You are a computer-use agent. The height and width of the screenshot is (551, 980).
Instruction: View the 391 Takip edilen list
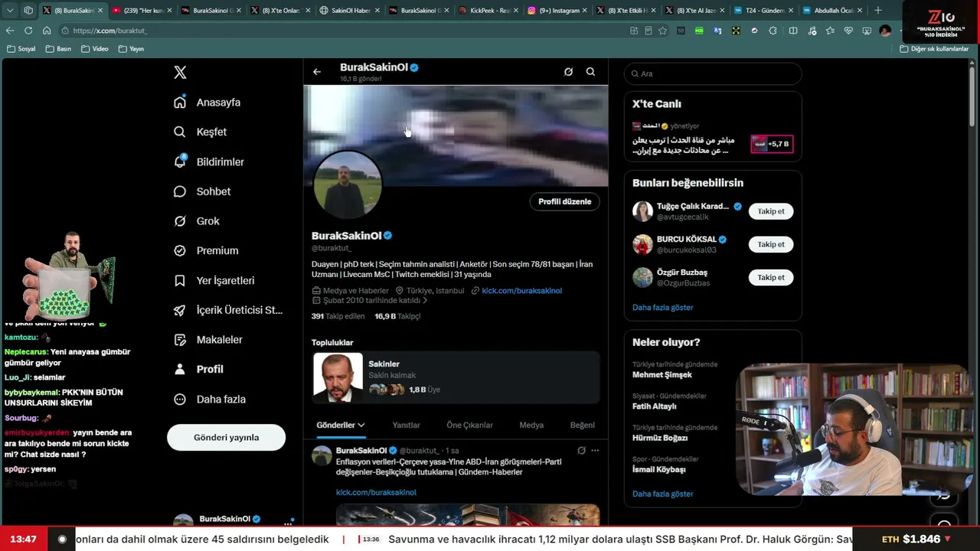pyautogui.click(x=338, y=316)
